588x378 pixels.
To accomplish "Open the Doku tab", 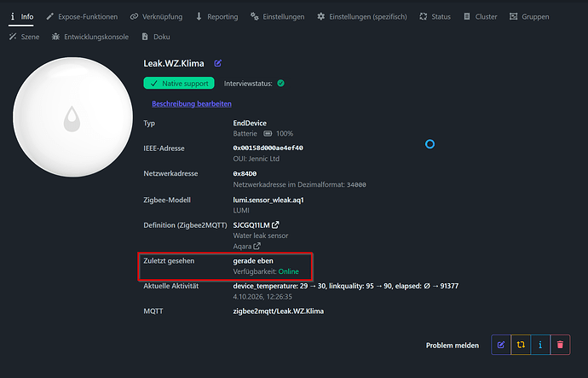I will click(156, 37).
